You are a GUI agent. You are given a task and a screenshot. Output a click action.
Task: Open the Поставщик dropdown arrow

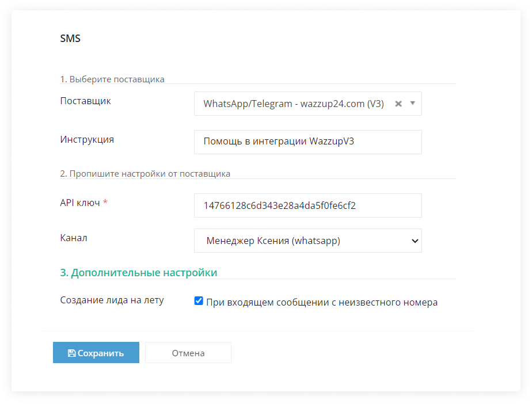click(x=412, y=104)
